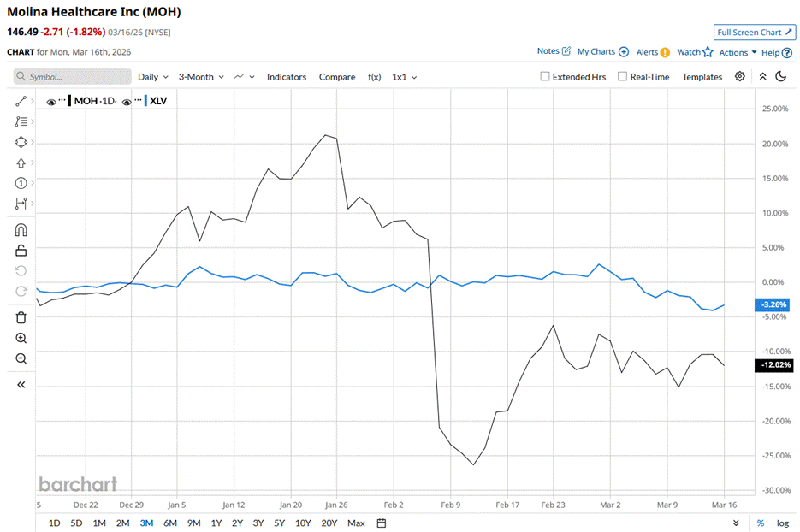Select the 6M time range tab
This screenshot has width=800, height=532.
click(x=169, y=523)
